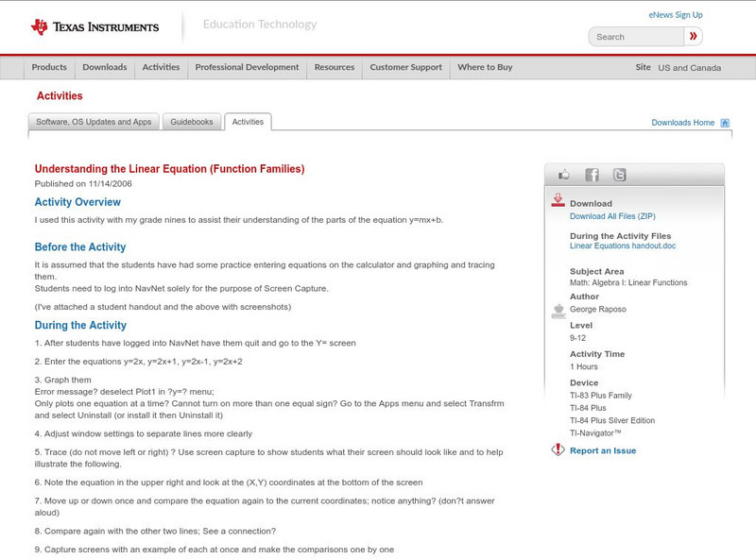Image resolution: width=756 pixels, height=559 pixels.
Task: Click the eNews Sign Up link
Action: [676, 15]
